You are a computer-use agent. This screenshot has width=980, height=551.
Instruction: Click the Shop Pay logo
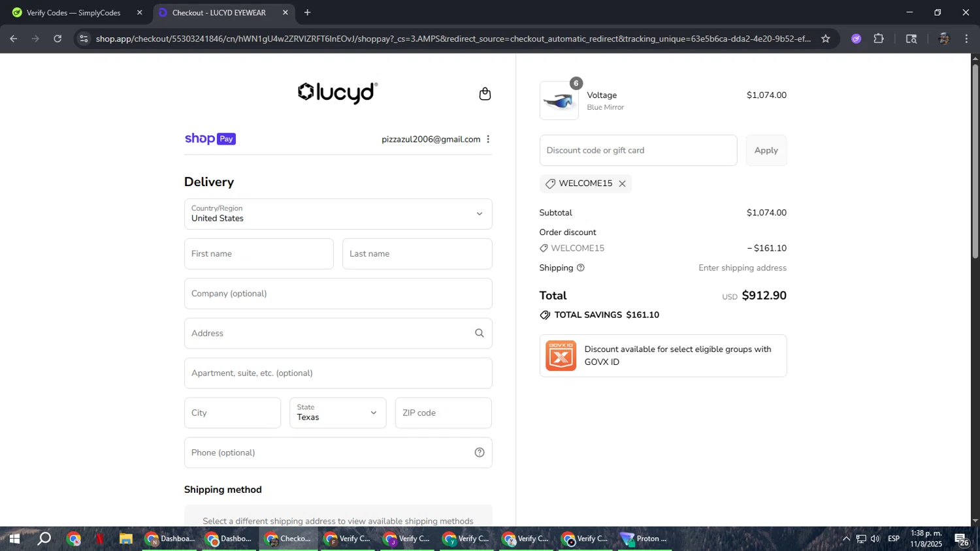pyautogui.click(x=210, y=138)
